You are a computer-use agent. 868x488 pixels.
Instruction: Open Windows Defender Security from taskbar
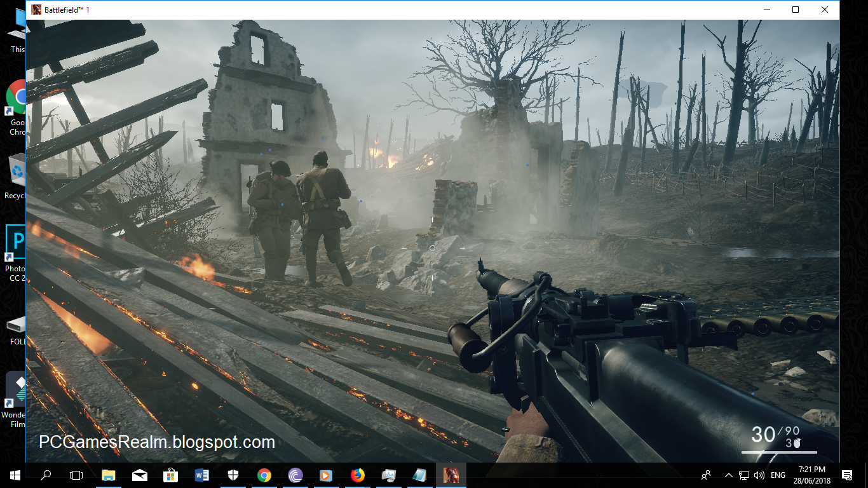(x=233, y=475)
